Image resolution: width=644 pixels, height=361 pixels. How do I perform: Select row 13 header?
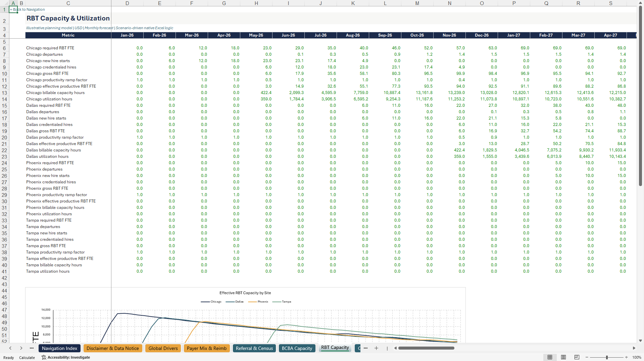click(4, 93)
